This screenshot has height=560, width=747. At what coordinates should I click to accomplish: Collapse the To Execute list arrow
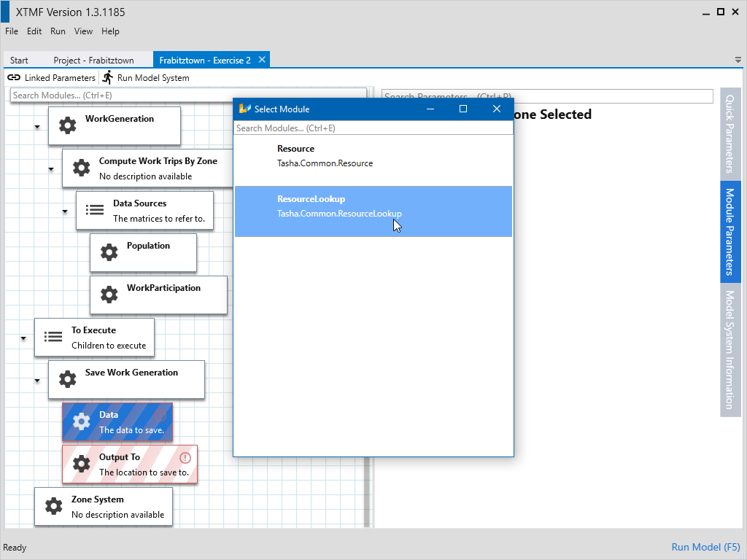tap(23, 338)
